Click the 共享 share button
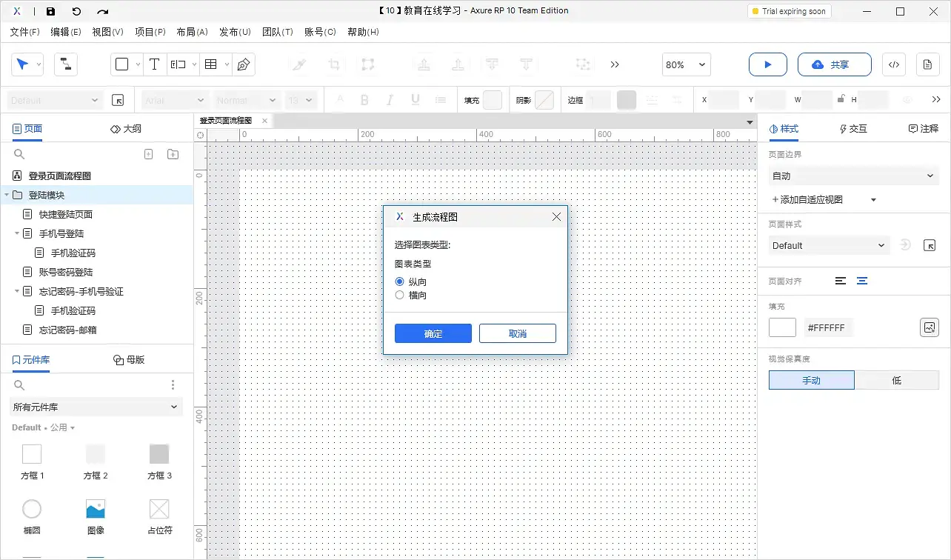951x560 pixels. [x=834, y=64]
